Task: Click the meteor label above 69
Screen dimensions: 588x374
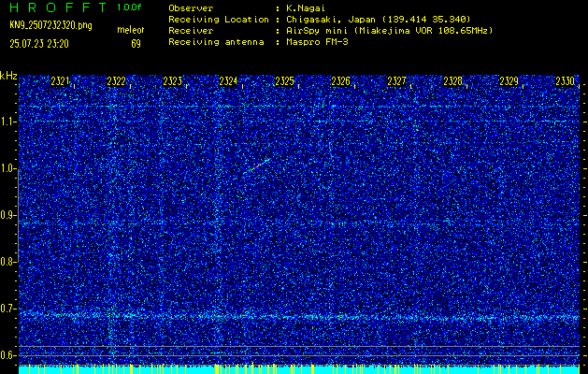Action: (131, 30)
